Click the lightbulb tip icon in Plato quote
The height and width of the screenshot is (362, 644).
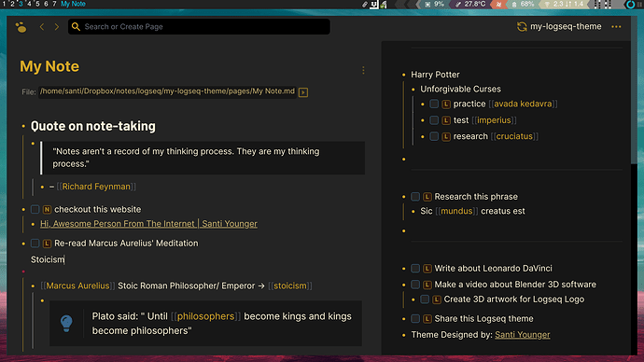point(66,323)
